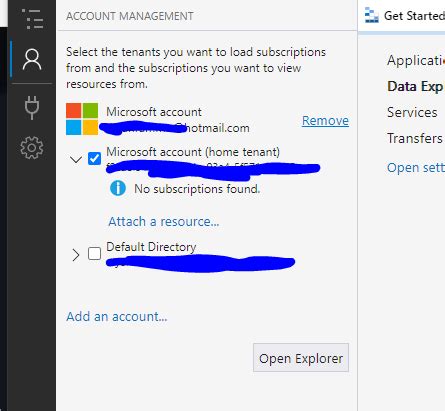Click the No subscriptions found message
Image resolution: width=445 pixels, height=411 pixels.
[x=197, y=189]
